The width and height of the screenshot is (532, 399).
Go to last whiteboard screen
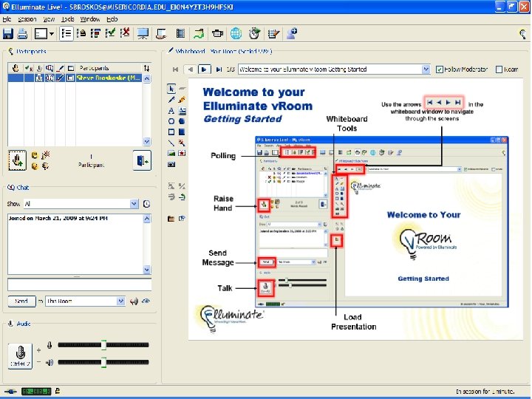pos(219,69)
